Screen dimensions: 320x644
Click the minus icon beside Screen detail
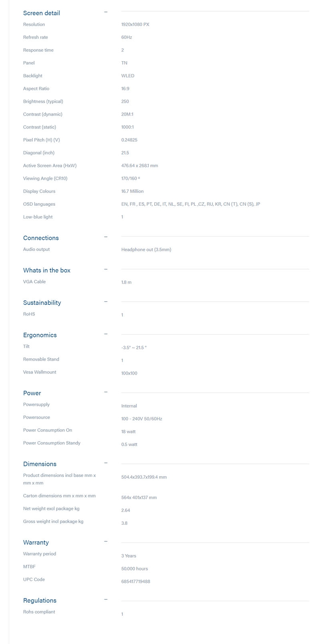point(106,12)
